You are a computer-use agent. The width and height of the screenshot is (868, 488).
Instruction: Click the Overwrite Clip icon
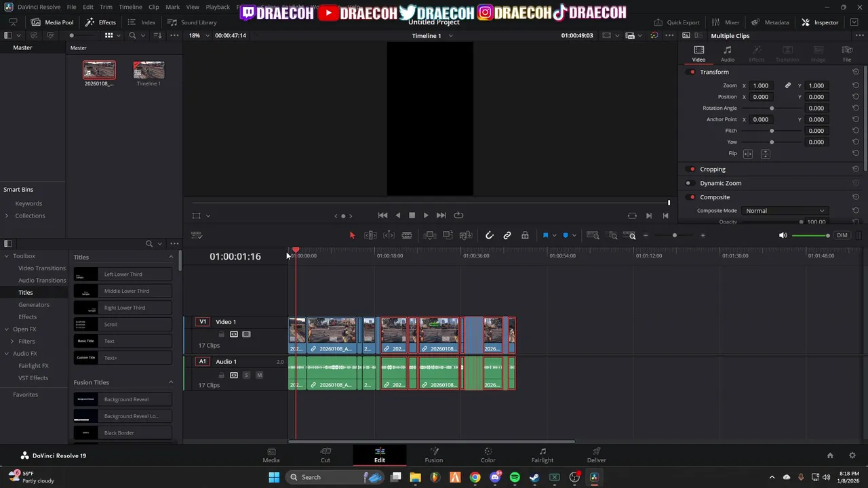click(x=448, y=235)
